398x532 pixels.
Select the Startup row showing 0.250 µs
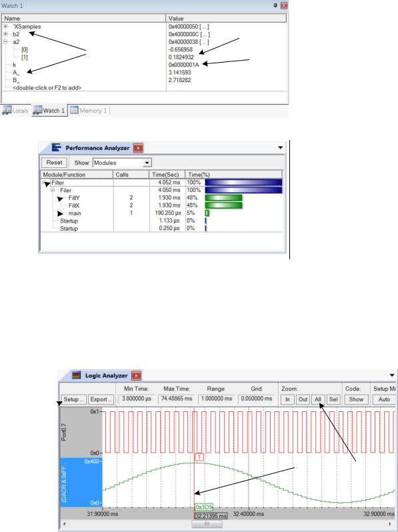(x=161, y=229)
